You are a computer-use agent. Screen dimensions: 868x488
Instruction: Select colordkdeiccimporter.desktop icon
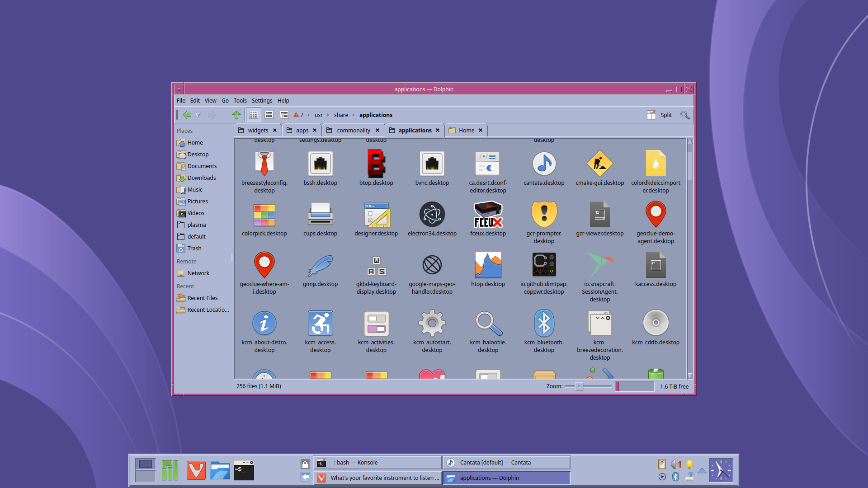[x=656, y=164]
